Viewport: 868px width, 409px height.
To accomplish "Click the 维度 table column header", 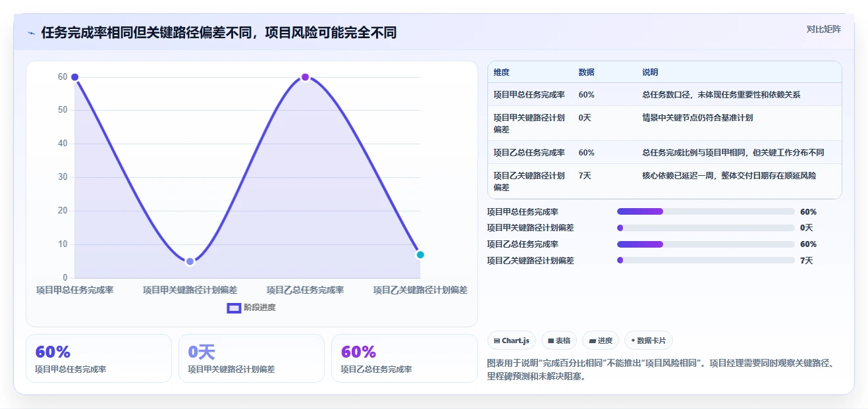I will click(x=501, y=72).
